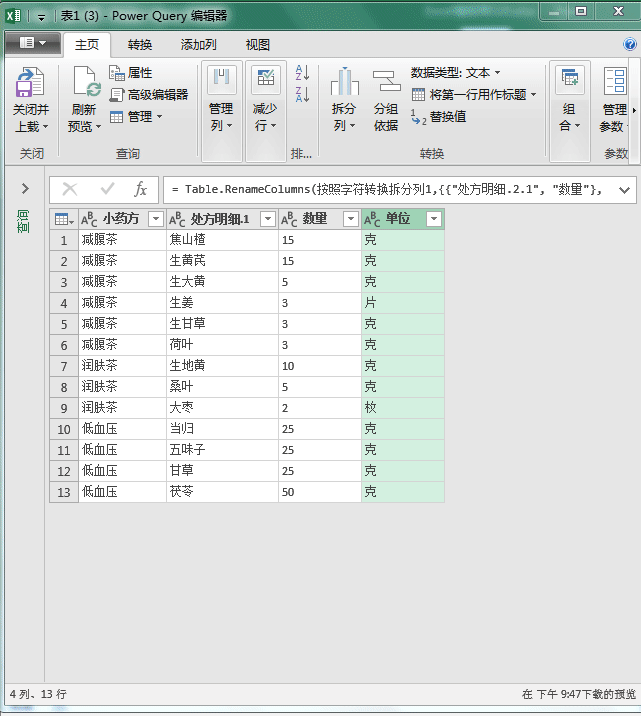641x716 pixels.
Task: Open the File menu button
Action: pos(33,43)
